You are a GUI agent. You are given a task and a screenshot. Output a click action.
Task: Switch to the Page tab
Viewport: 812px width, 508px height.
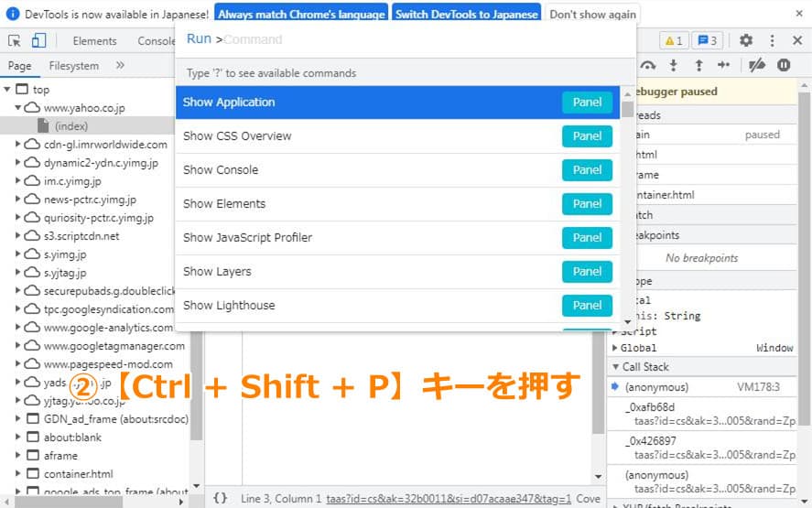[19, 66]
